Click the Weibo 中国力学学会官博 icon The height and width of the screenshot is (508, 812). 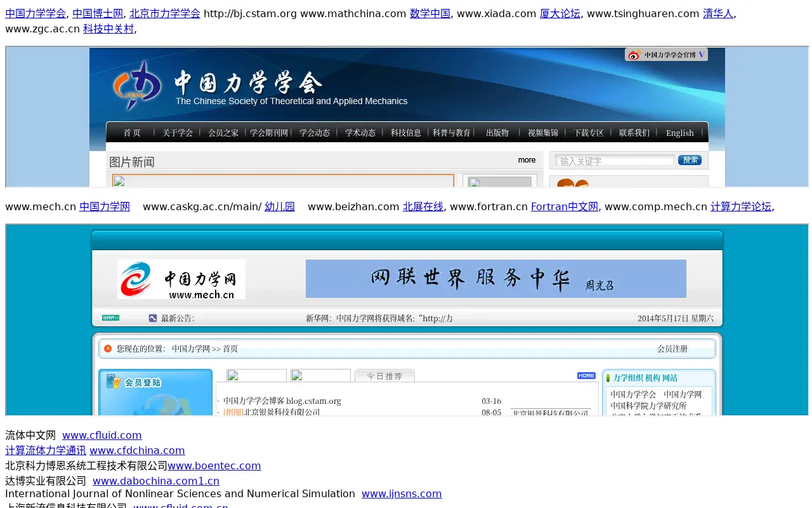(x=633, y=55)
